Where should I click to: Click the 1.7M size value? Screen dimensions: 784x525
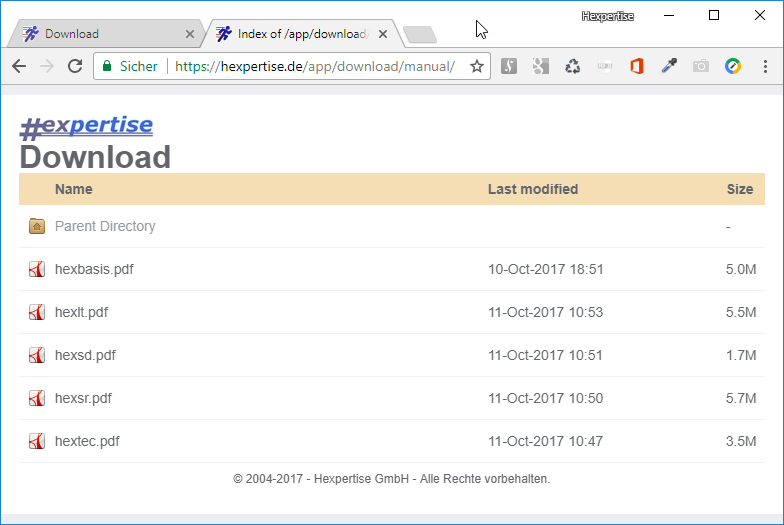pos(741,355)
